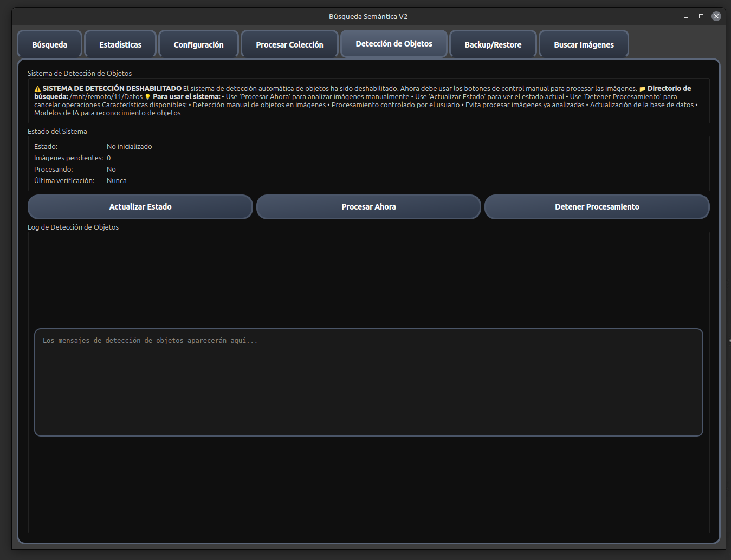Image resolution: width=731 pixels, height=560 pixels.
Task: Click the Detección de Objetos tab
Action: (x=394, y=43)
